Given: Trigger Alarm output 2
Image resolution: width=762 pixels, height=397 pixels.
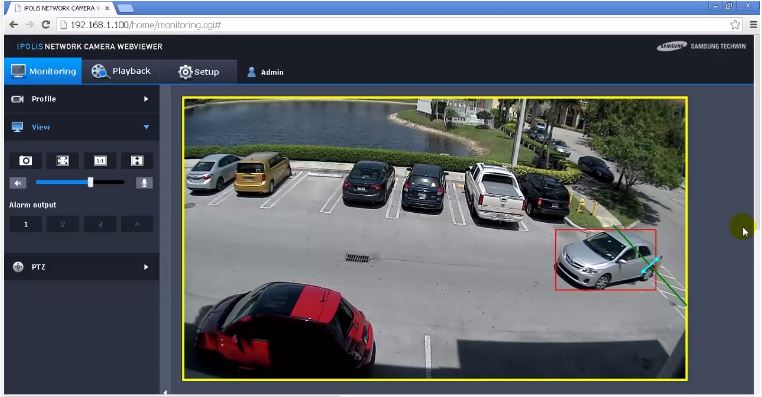Looking at the screenshot, I should click(x=63, y=224).
